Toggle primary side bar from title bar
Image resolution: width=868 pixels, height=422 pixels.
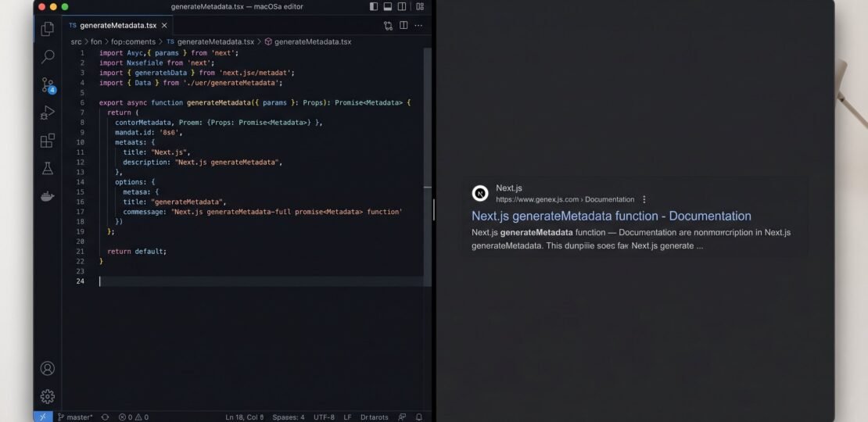pos(374,6)
